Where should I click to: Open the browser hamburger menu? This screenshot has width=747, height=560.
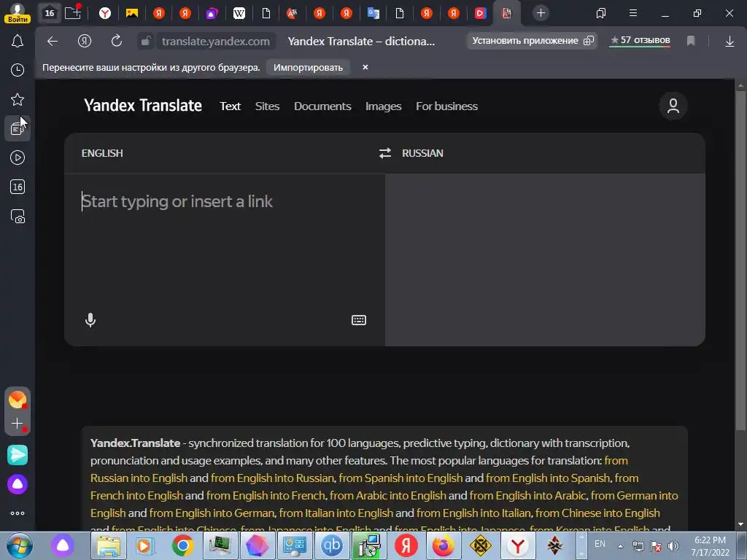tap(633, 13)
